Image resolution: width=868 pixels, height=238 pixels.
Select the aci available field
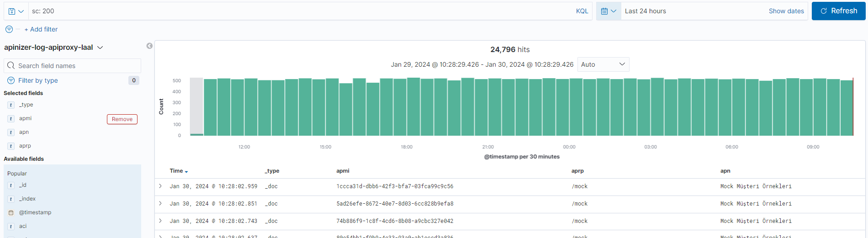click(23, 226)
